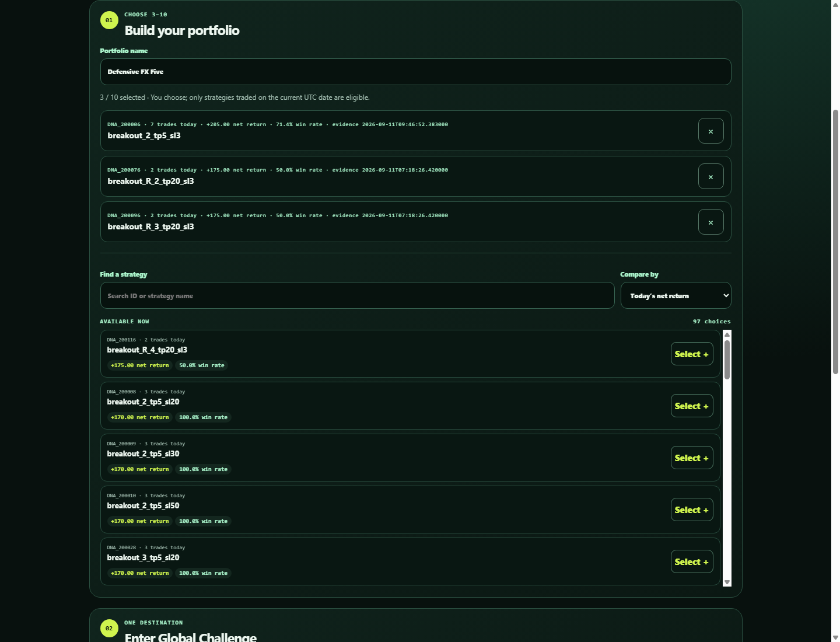
Task: Click the DNA_200096 stats line
Action: (x=278, y=215)
